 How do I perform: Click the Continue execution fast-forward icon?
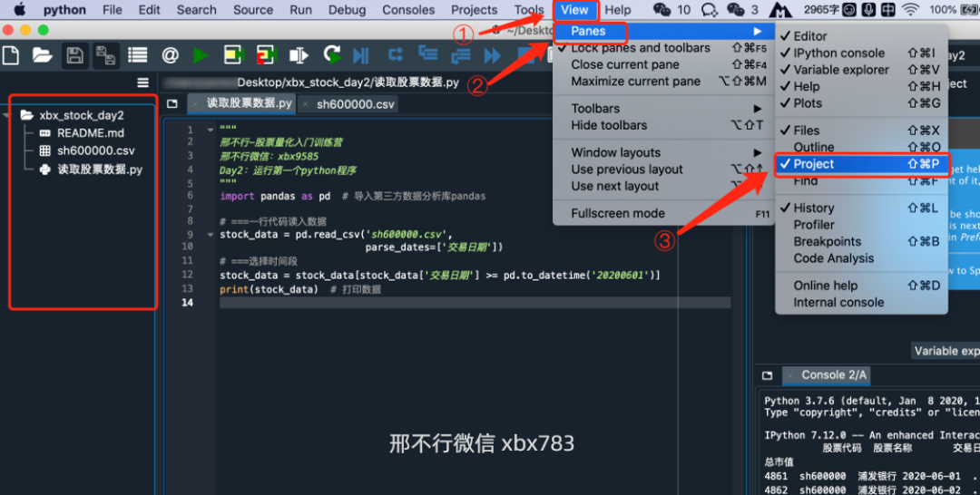(x=493, y=55)
